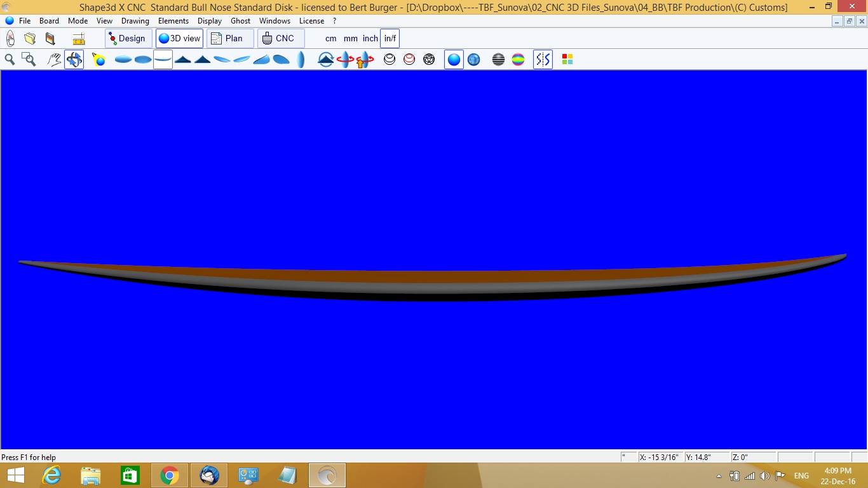The width and height of the screenshot is (868, 488).
Task: Set measurement units to mm
Action: tap(350, 38)
